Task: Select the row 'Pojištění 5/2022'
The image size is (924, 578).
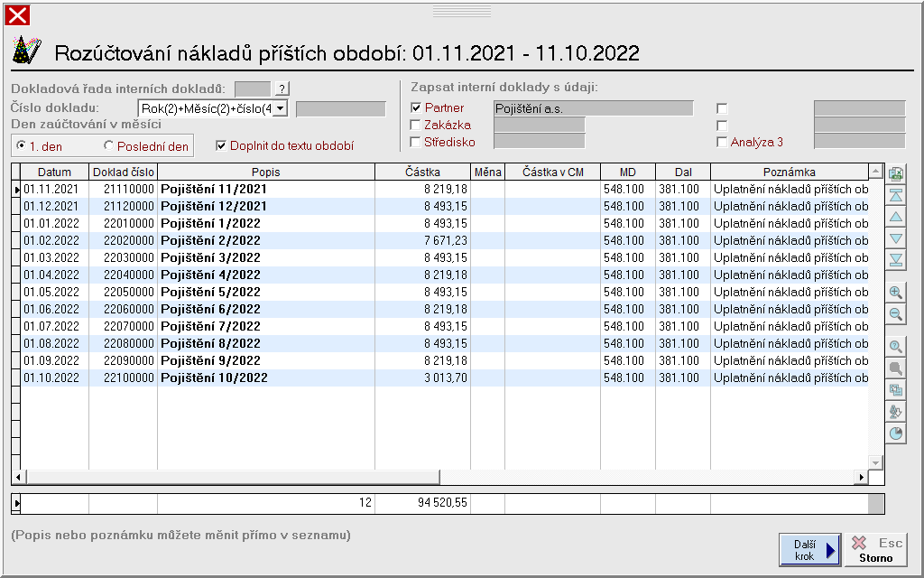Action: [210, 293]
